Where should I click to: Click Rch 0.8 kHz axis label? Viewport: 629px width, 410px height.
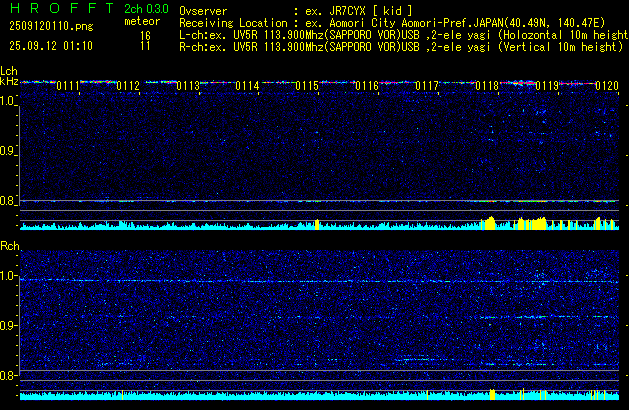pyautogui.click(x=8, y=375)
